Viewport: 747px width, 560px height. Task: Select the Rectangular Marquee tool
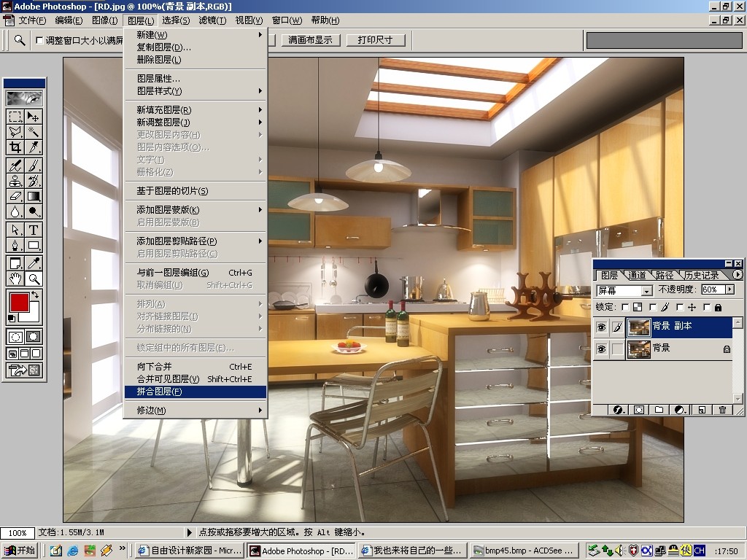tap(15, 117)
